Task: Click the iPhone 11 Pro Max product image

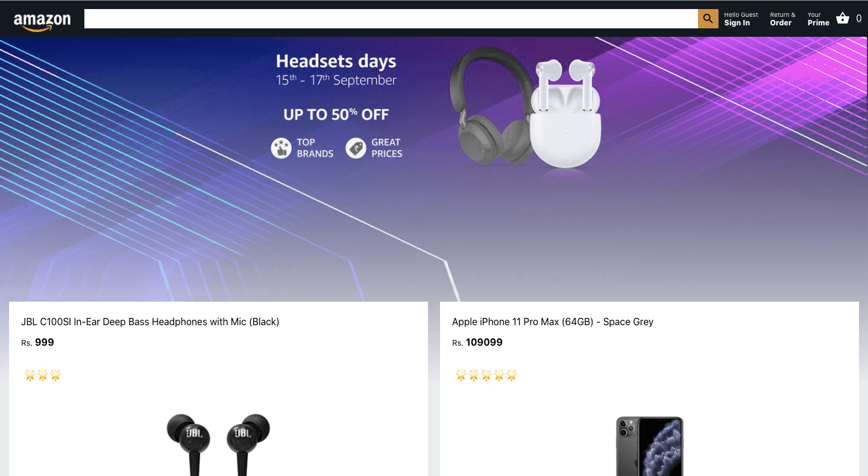Action: (x=649, y=446)
